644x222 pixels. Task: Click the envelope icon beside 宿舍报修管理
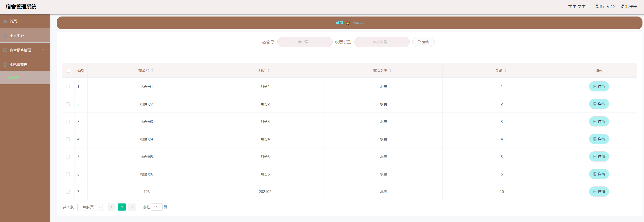[5, 50]
